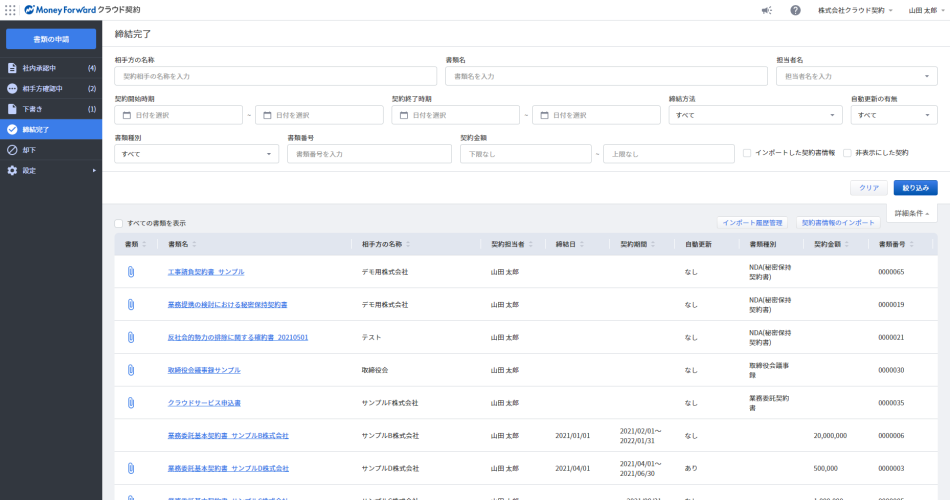Enable インポートした契約書情報 checkbox
The width and height of the screenshot is (950, 500).
point(747,153)
